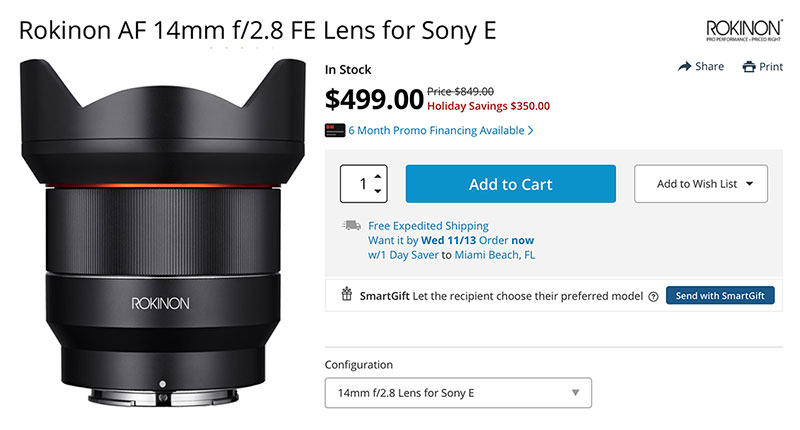Increase quantity with the up arrow
This screenshot has width=800, height=430.
377,177
